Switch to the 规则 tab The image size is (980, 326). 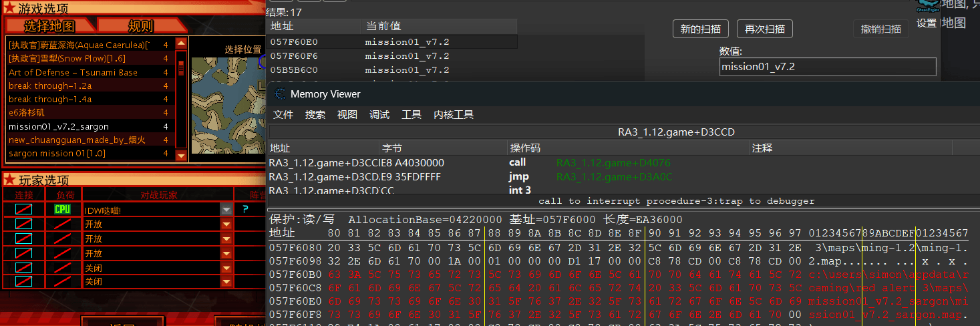pos(141,26)
